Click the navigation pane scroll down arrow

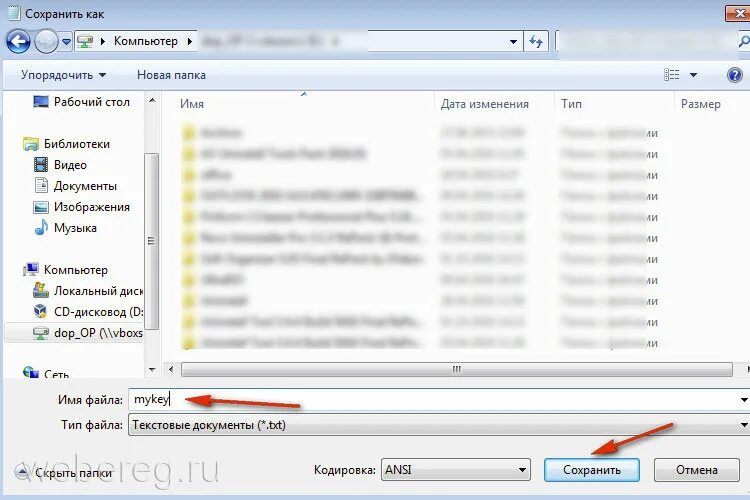tap(152, 369)
